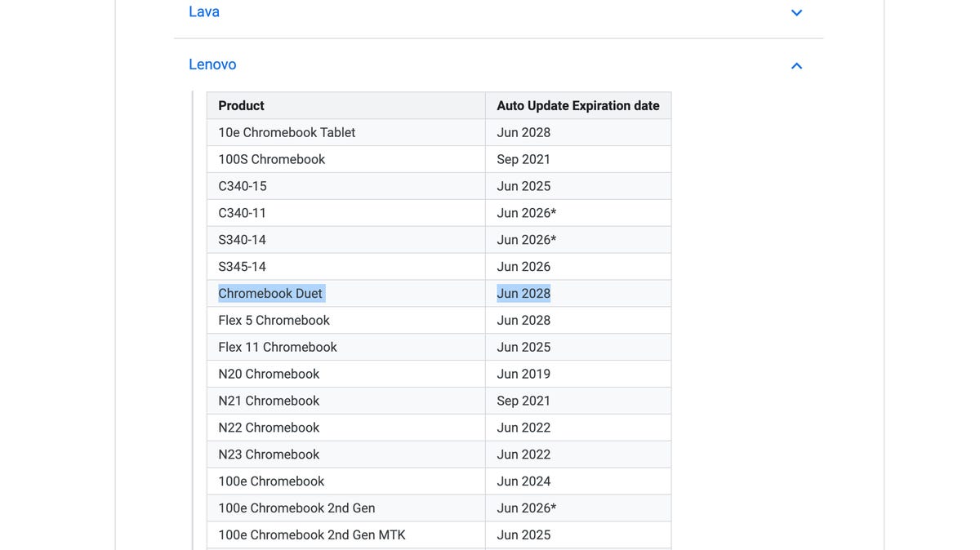Image resolution: width=980 pixels, height=550 pixels.
Task: Select the Product column header
Action: 346,105
